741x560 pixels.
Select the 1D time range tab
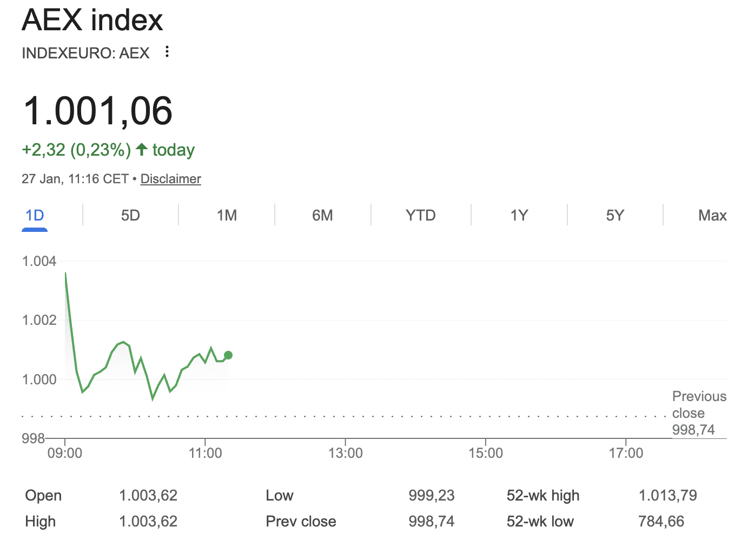pos(35,216)
